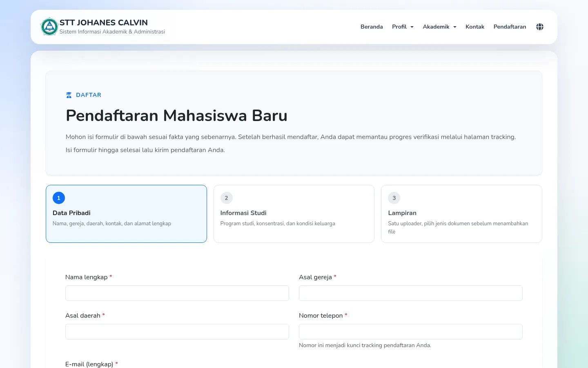Click into the Asal daerah field
Image resolution: width=588 pixels, height=368 pixels.
tap(177, 332)
